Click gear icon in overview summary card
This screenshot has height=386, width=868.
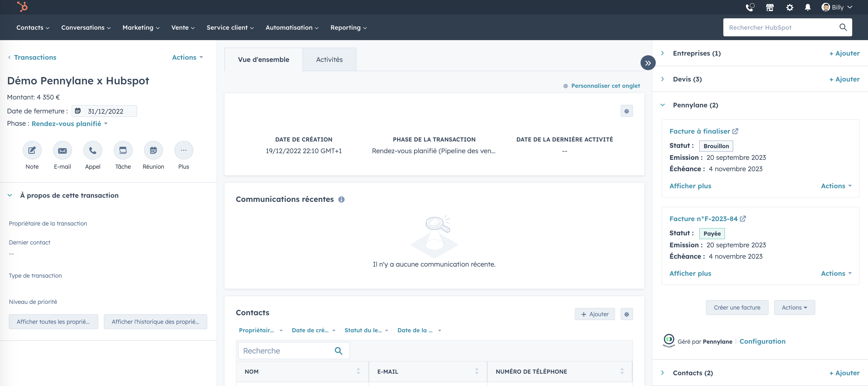click(627, 111)
